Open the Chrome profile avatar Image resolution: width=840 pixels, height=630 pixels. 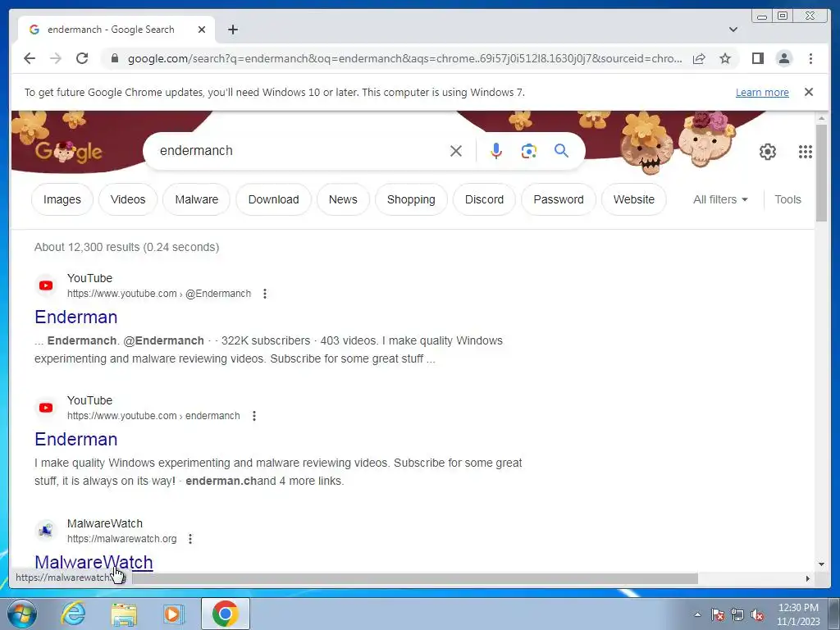tap(784, 58)
